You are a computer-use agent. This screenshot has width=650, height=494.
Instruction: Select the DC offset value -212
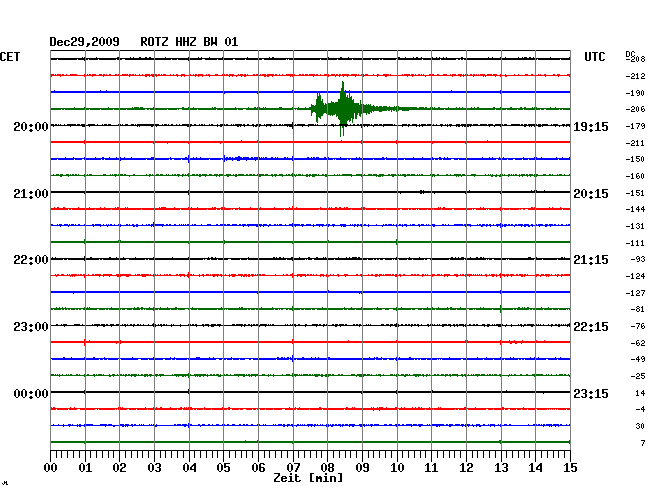[x=635, y=76]
